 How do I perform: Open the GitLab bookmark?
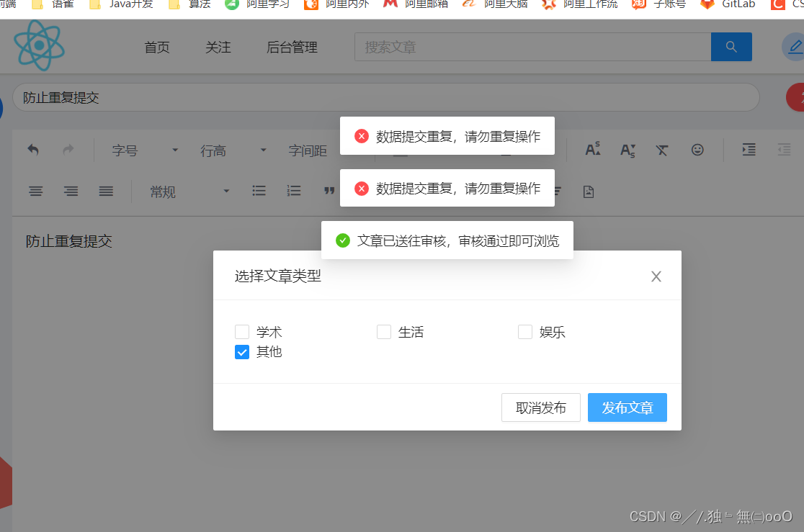(728, 4)
